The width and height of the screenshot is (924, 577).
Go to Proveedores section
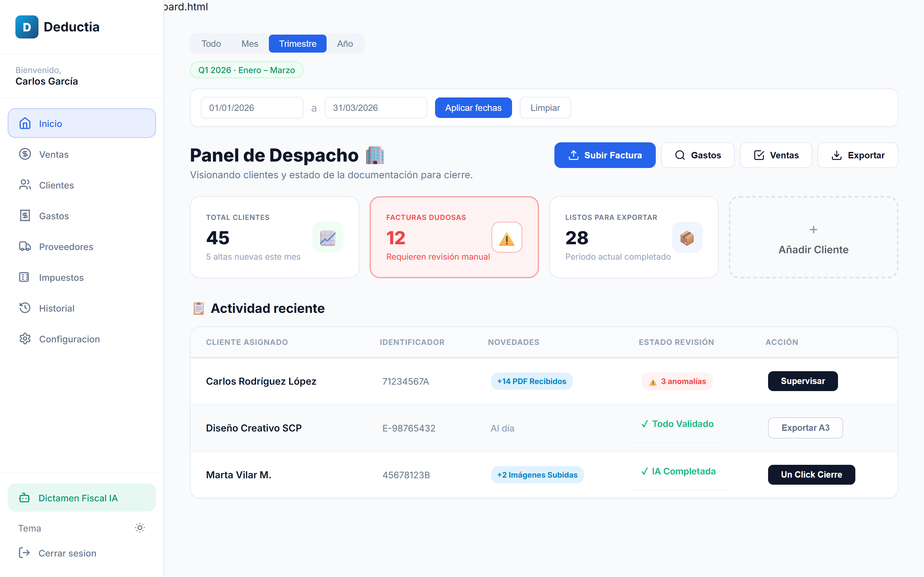[x=66, y=247]
